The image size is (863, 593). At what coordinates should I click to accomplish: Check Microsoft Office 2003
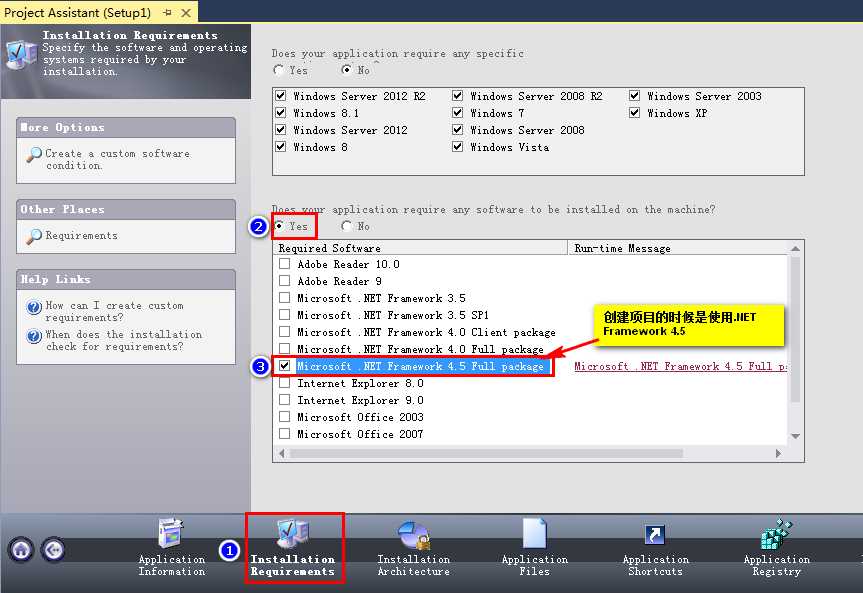click(x=284, y=417)
